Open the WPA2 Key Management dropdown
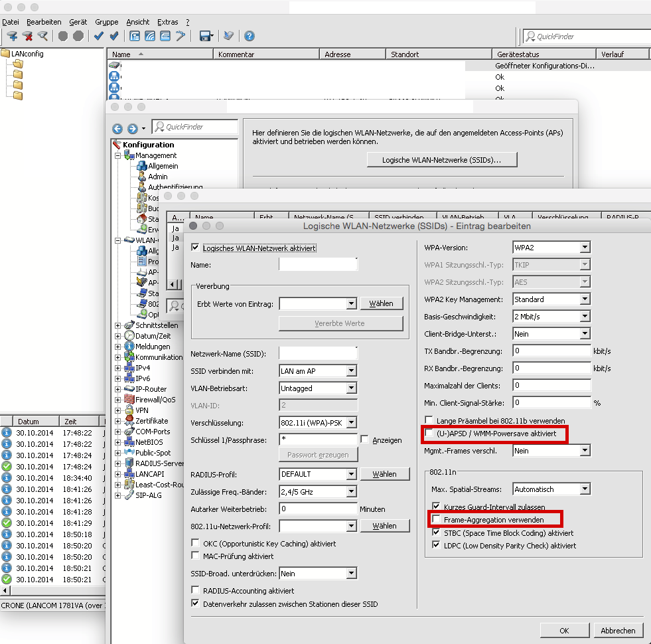The height and width of the screenshot is (644, 651). point(551,299)
